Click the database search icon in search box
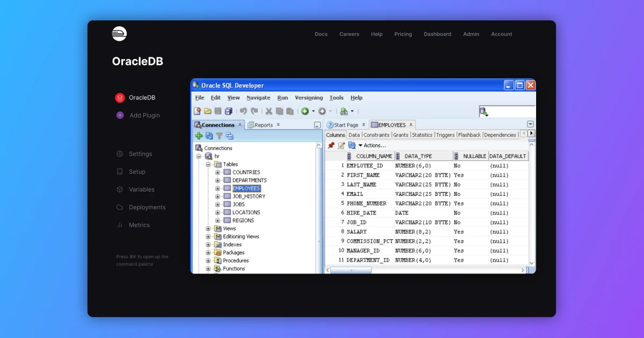 point(484,112)
